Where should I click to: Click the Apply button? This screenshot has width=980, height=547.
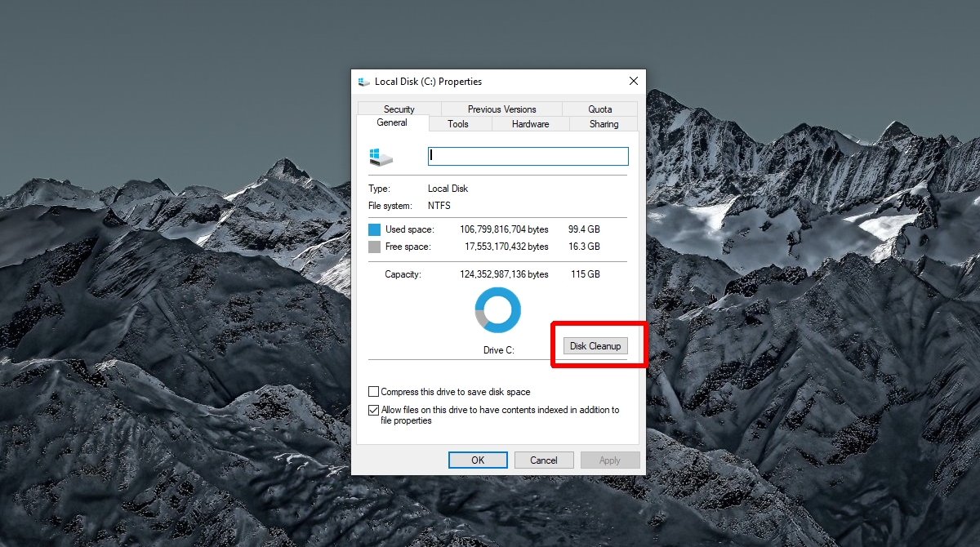coord(610,460)
